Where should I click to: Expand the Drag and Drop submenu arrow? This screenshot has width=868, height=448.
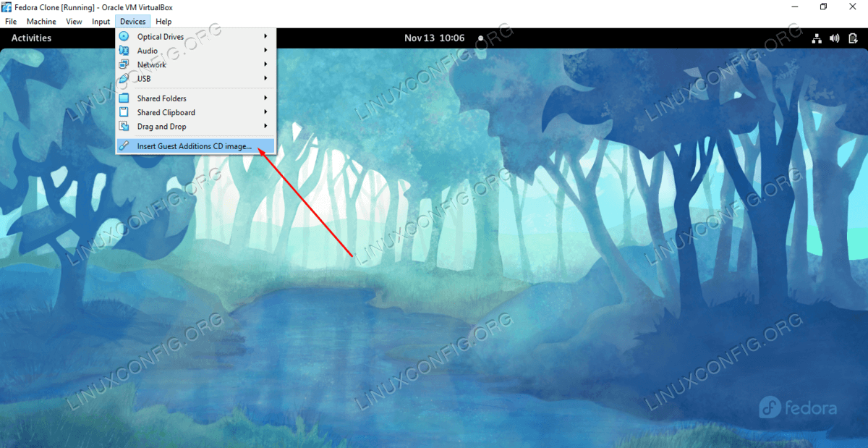click(x=265, y=127)
